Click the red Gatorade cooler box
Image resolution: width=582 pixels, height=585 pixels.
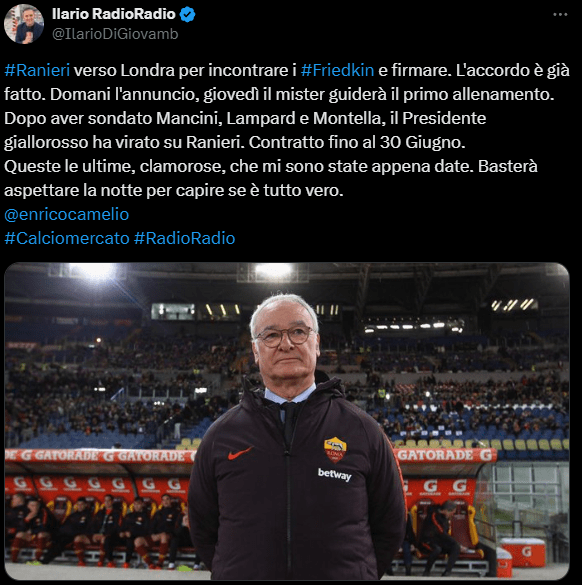(x=522, y=552)
